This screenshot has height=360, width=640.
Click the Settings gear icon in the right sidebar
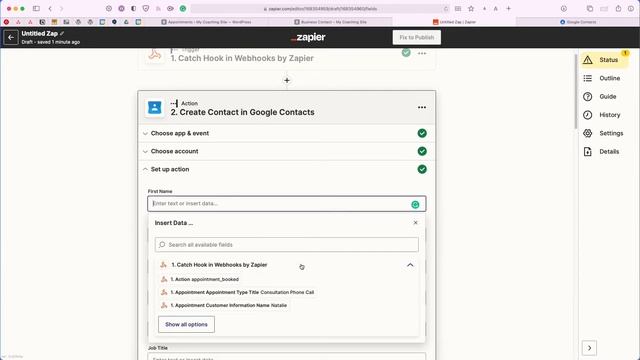[588, 133]
